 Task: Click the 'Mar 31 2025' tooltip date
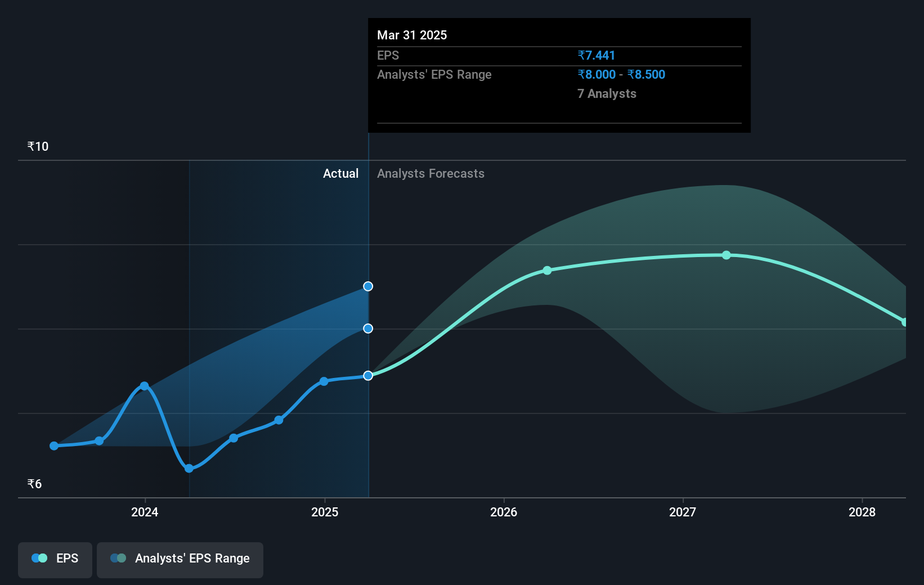412,35
